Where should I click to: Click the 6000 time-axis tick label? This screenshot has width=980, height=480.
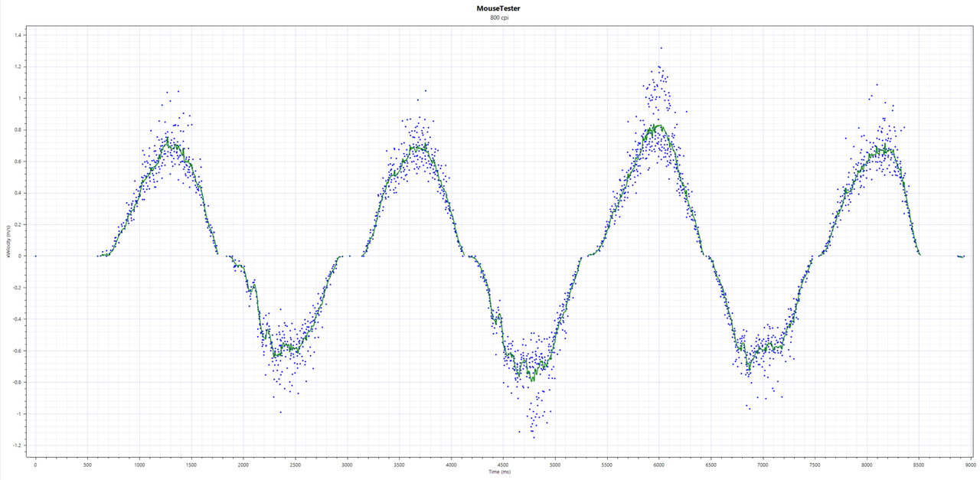[x=659, y=464]
